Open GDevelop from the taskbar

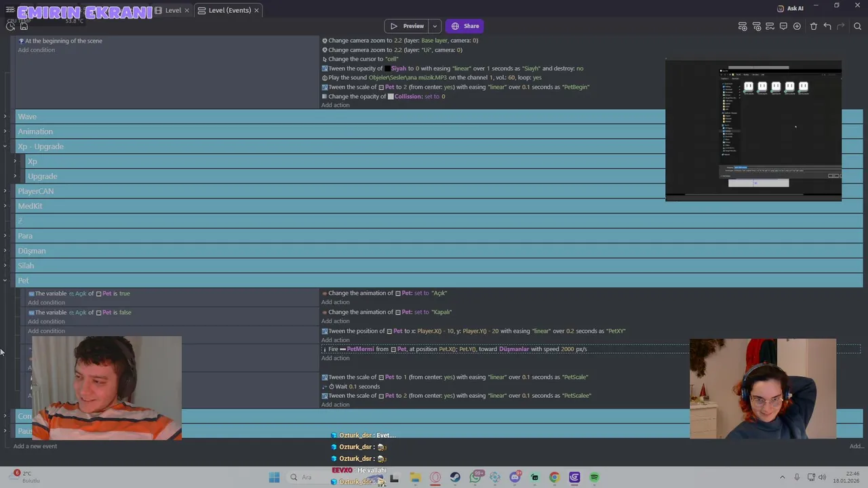574,477
